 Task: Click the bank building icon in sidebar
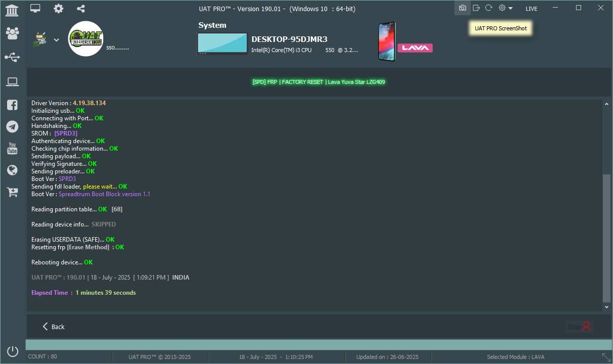click(x=12, y=10)
